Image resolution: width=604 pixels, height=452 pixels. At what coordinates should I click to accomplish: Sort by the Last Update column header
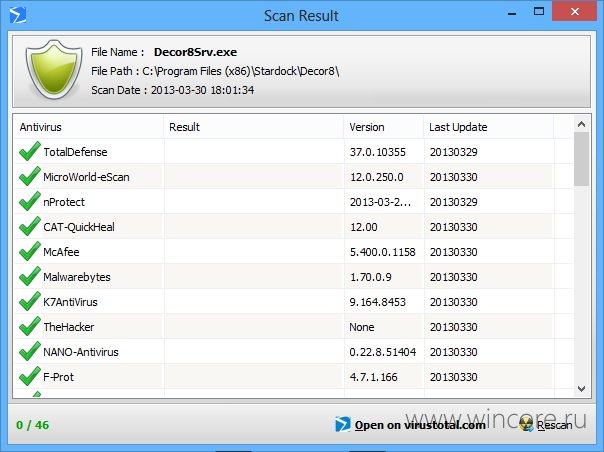pyautogui.click(x=488, y=127)
